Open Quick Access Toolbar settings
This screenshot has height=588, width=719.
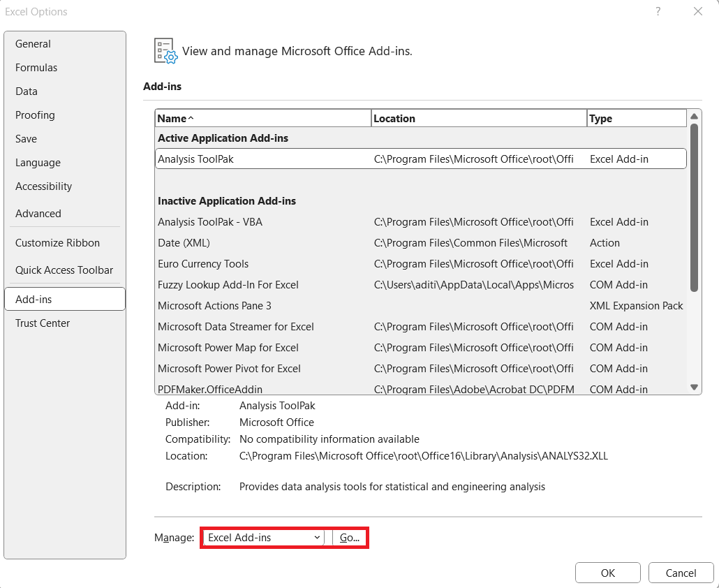[65, 270]
